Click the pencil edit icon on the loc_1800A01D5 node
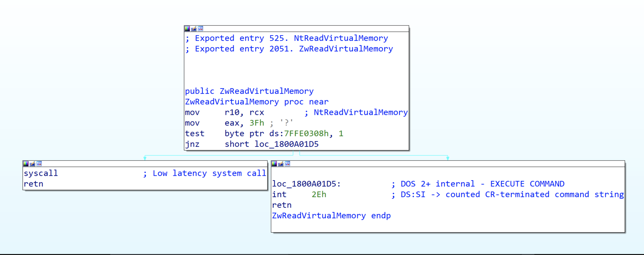The image size is (644, 255). [281, 164]
